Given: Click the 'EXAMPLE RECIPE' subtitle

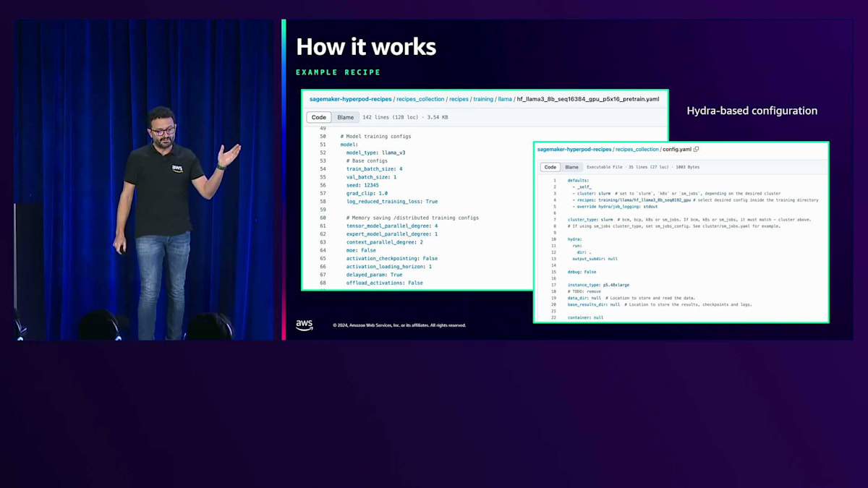Looking at the screenshot, I should 338,72.
